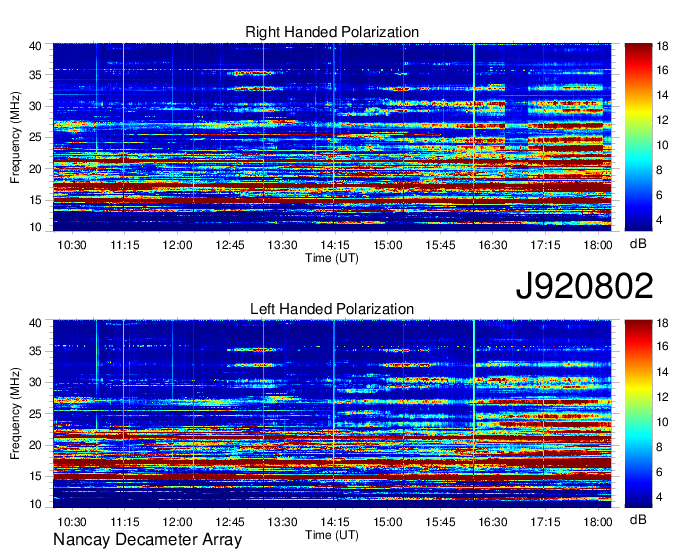Viewport: 680px width, 552px height.
Task: Click the top plot's 'Frequency (MHz)' axis label
Action: [15, 137]
